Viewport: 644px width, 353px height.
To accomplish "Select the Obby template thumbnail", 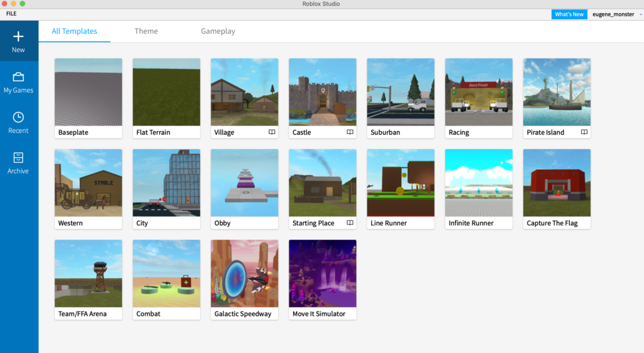I will (x=245, y=183).
